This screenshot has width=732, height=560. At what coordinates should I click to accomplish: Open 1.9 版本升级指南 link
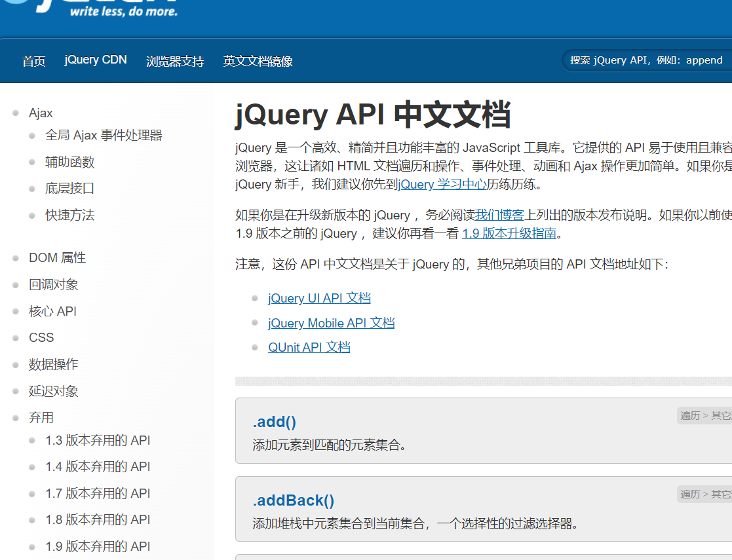(509, 233)
